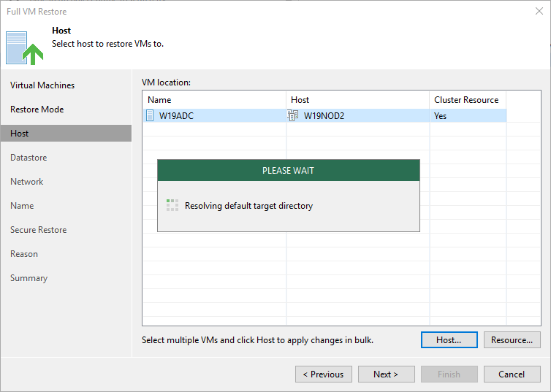
Task: Click 'Select host to restore VMs to.' text
Action: tap(107, 44)
